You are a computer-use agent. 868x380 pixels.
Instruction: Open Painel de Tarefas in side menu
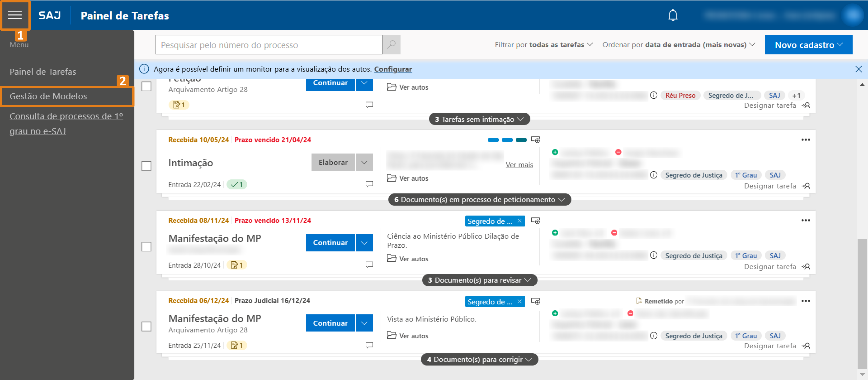point(43,72)
